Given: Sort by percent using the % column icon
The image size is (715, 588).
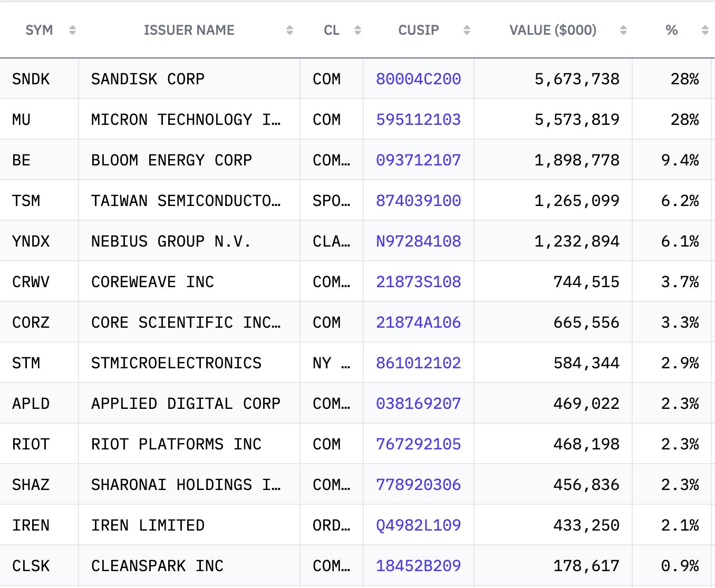Looking at the screenshot, I should [x=705, y=31].
